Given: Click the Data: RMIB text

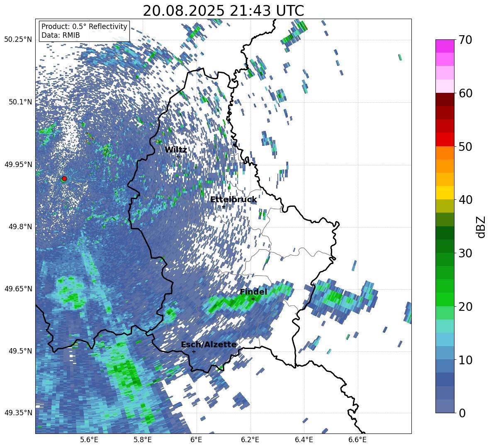Looking at the screenshot, I should 61,35.
